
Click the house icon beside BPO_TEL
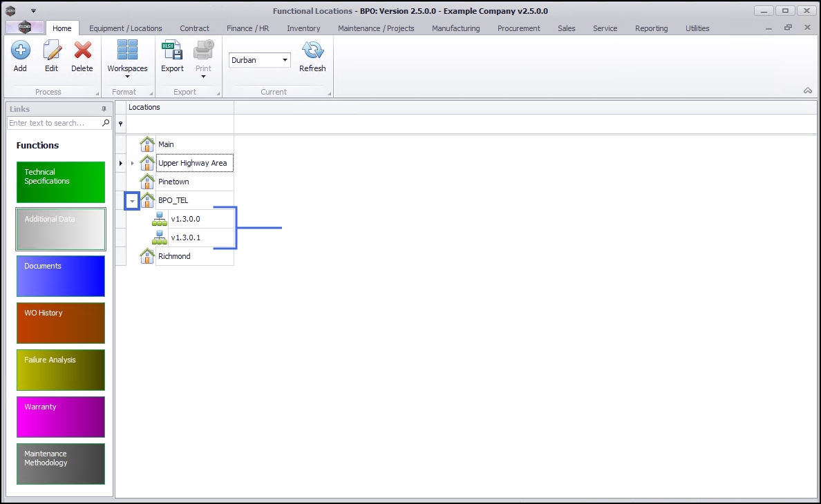click(147, 200)
